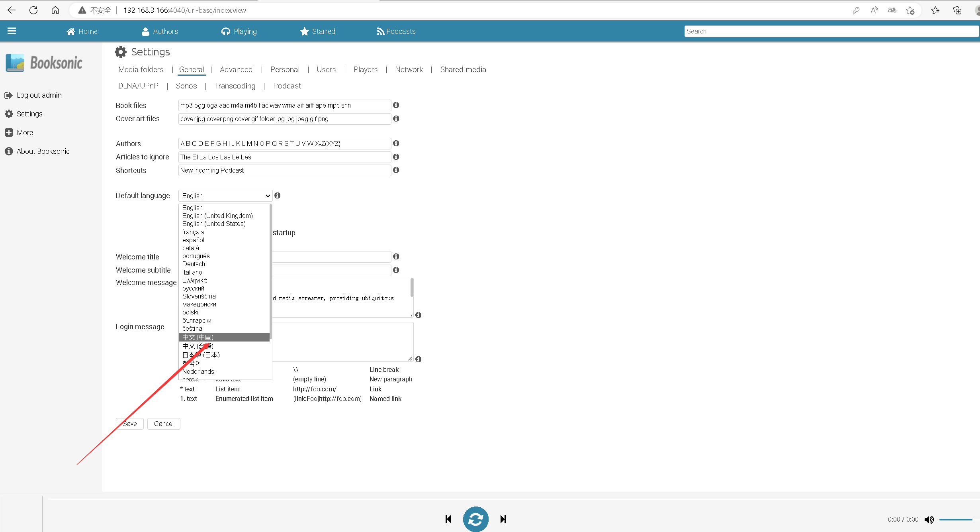Select 中文 (中国) from the language list

coord(198,337)
